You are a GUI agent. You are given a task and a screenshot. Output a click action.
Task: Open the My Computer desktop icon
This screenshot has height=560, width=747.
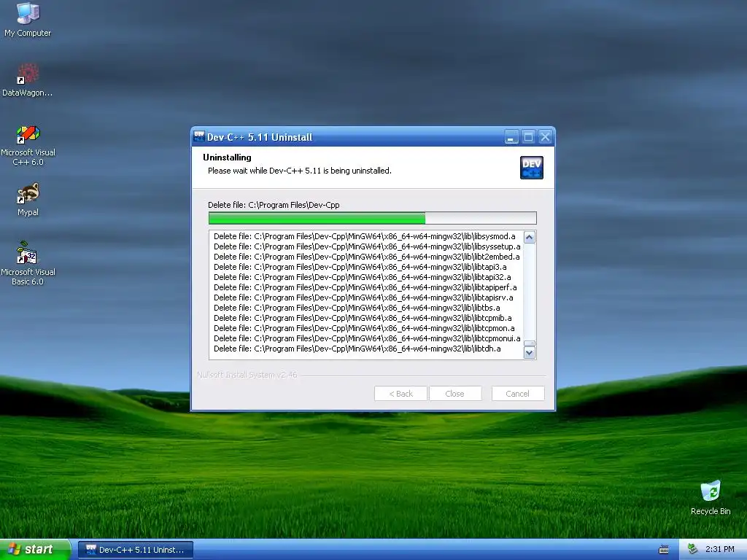click(x=28, y=19)
